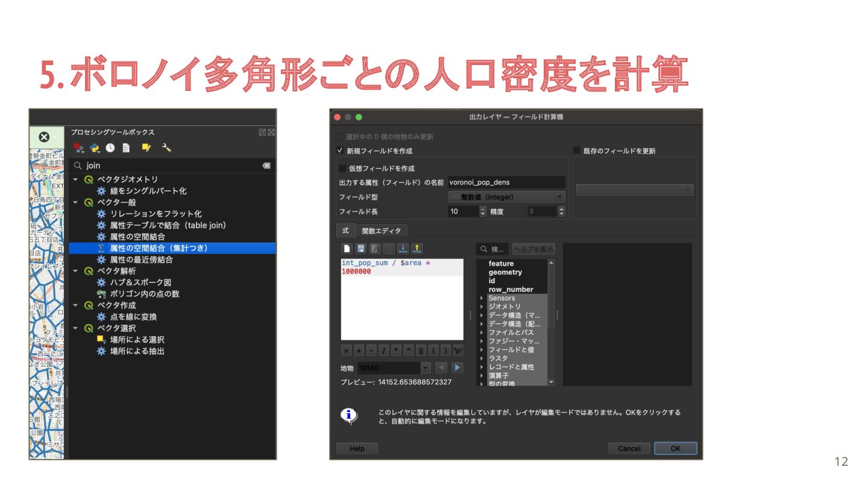This screenshot has height=488, width=868.
Task: Expand the レコードと属性 function group
Action: coord(482,367)
